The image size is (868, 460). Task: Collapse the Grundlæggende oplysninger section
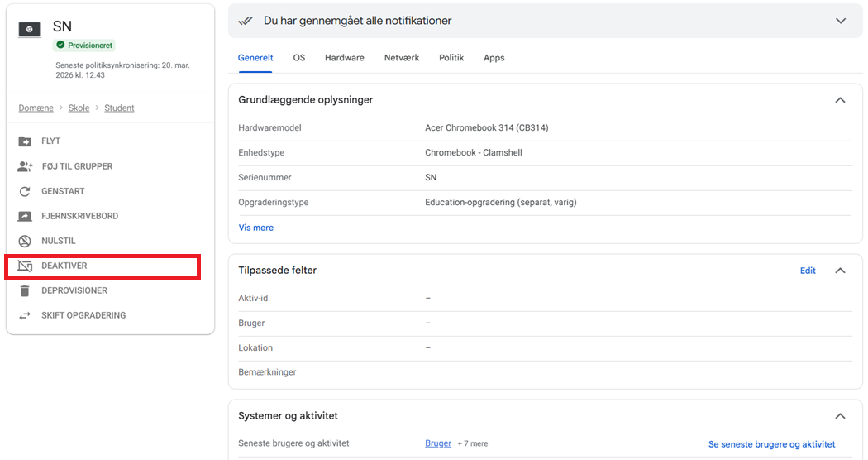point(840,100)
